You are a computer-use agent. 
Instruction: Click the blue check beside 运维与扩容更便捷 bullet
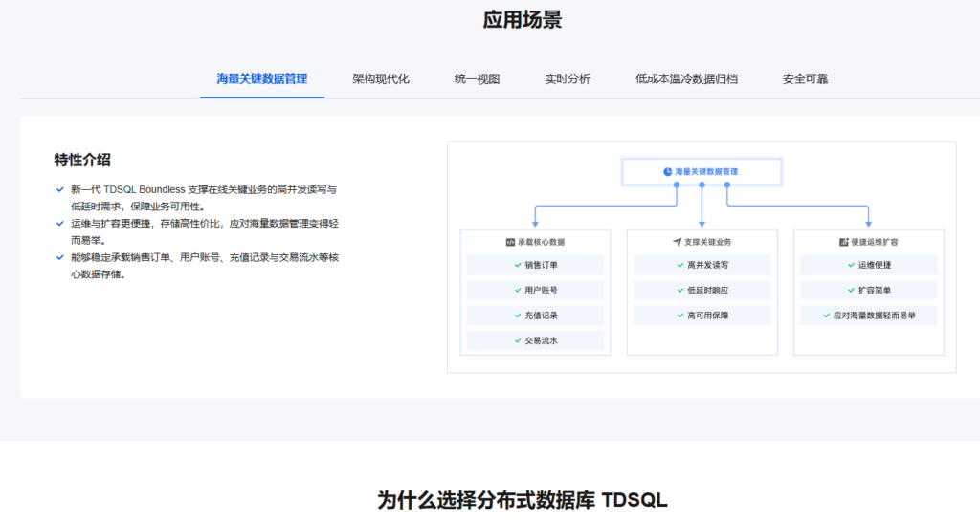click(60, 224)
